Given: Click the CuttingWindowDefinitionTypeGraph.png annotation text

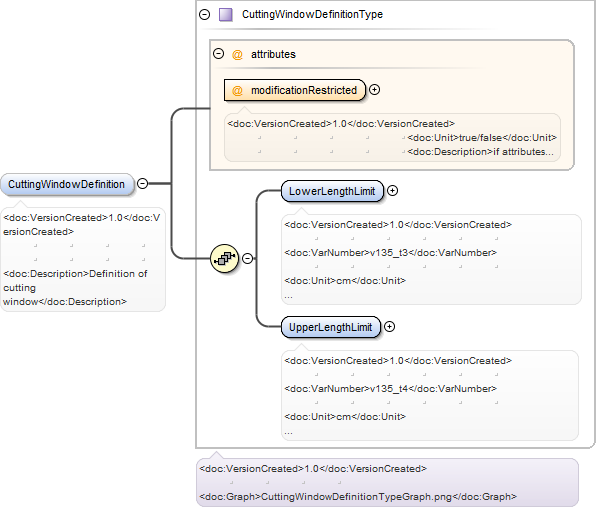Looking at the screenshot, I should pos(358,497).
